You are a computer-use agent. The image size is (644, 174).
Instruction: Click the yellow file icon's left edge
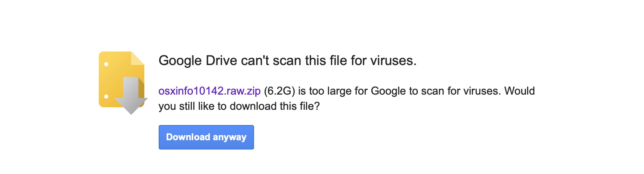coord(100,79)
